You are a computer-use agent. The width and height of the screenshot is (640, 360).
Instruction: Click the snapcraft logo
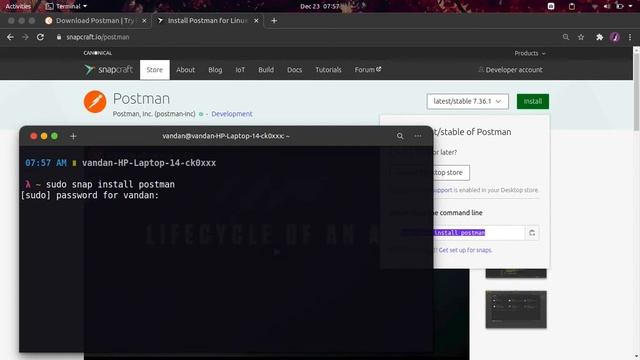point(108,70)
